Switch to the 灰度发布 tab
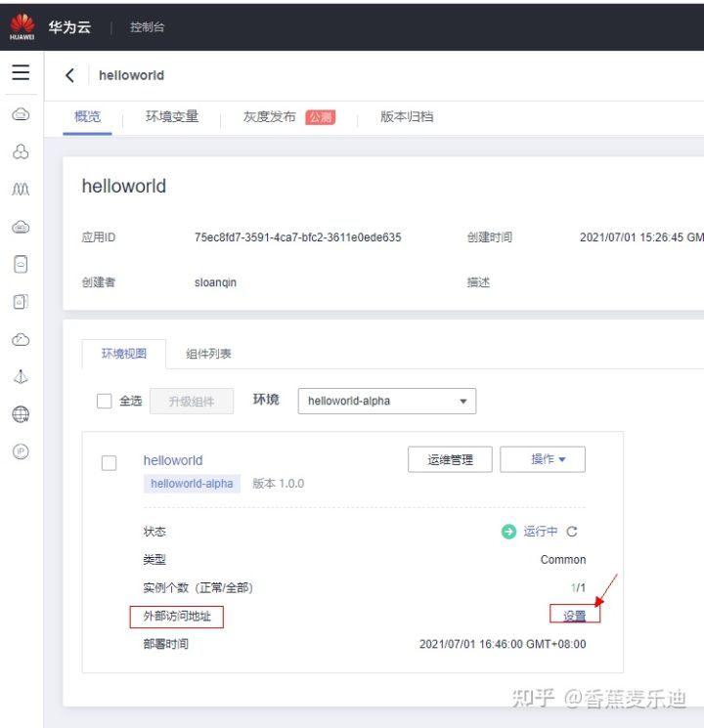 click(270, 116)
